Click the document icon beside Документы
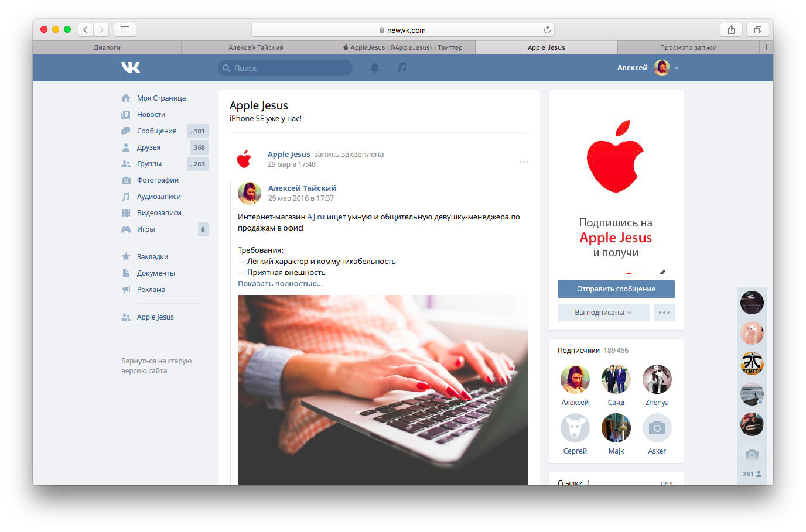This screenshot has width=806, height=532. [126, 273]
